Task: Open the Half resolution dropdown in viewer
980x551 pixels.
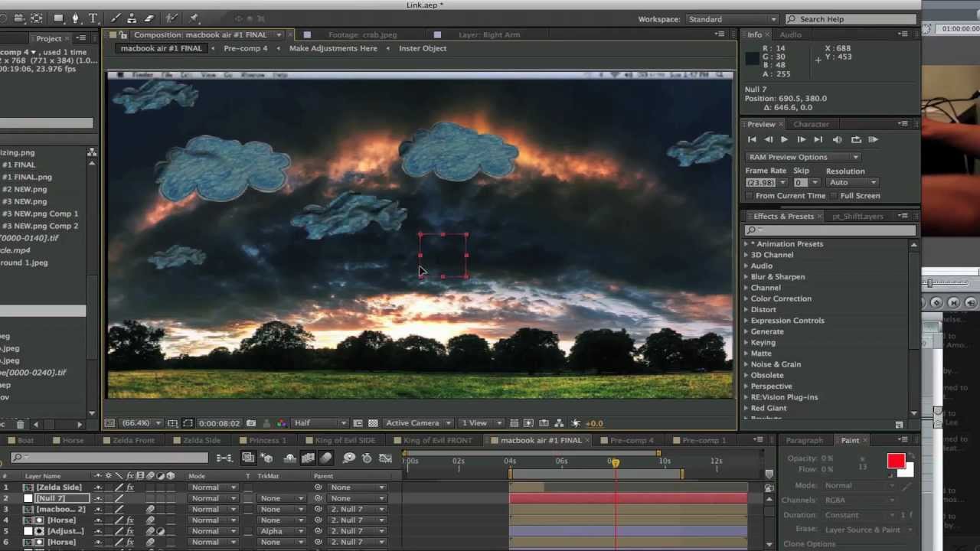Action: click(x=319, y=423)
